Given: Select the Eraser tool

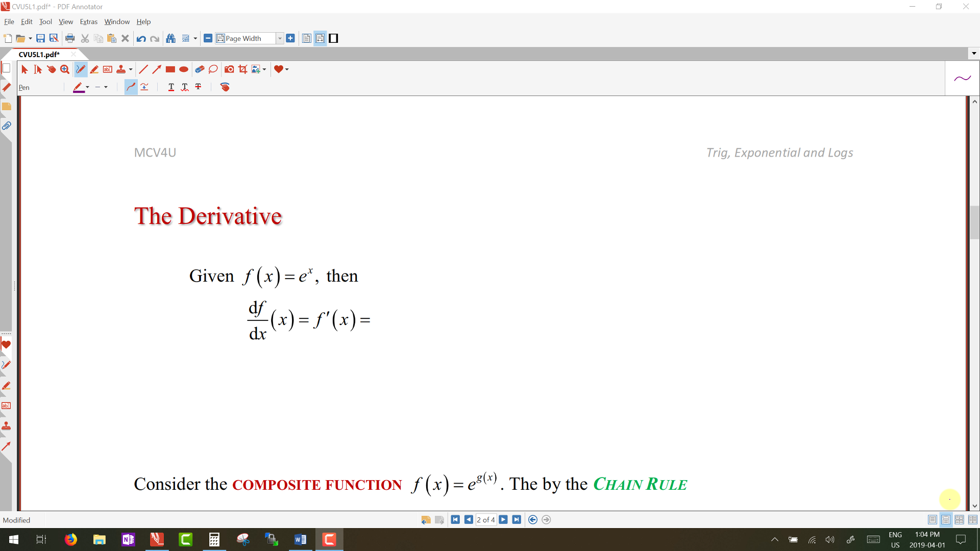Looking at the screenshot, I should pos(200,69).
